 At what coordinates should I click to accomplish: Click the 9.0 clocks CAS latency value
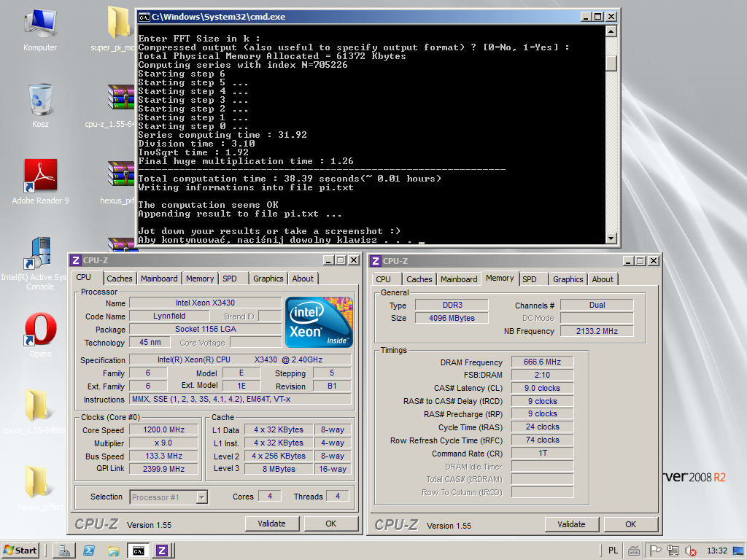(542, 388)
